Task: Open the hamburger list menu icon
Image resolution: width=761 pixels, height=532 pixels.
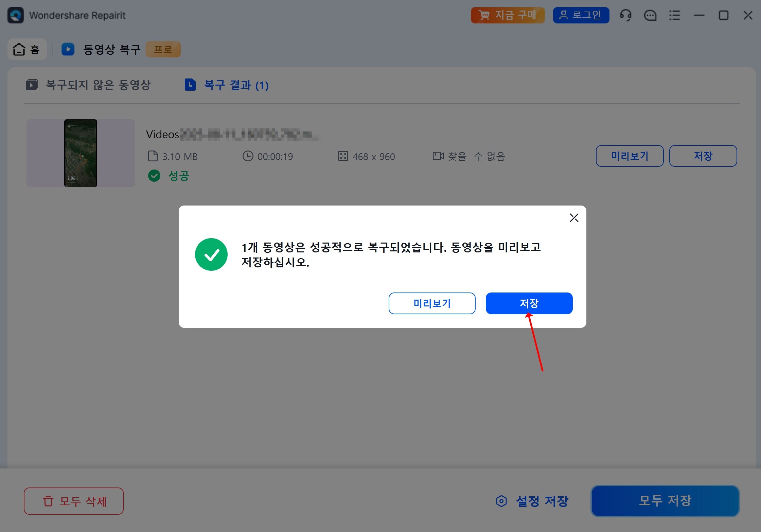Action: pyautogui.click(x=674, y=15)
